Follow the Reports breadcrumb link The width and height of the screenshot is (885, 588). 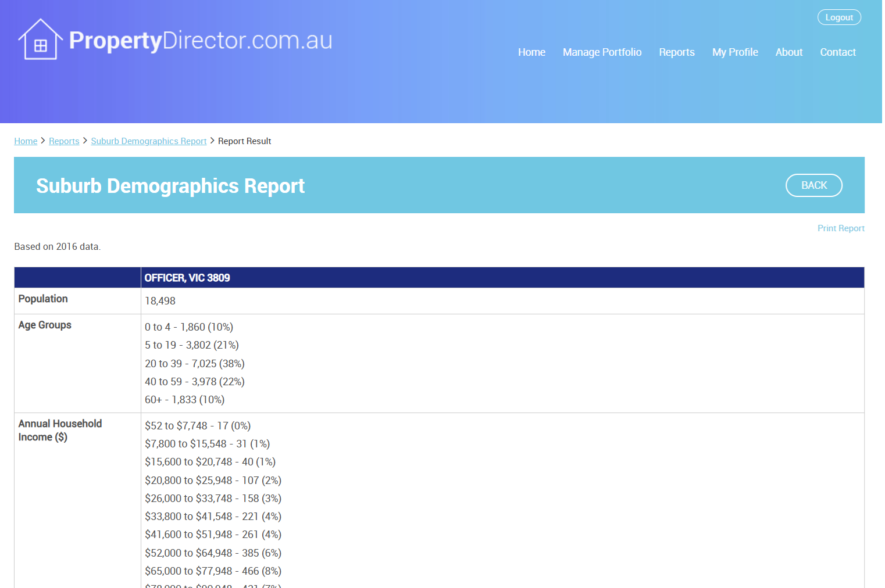coord(64,141)
